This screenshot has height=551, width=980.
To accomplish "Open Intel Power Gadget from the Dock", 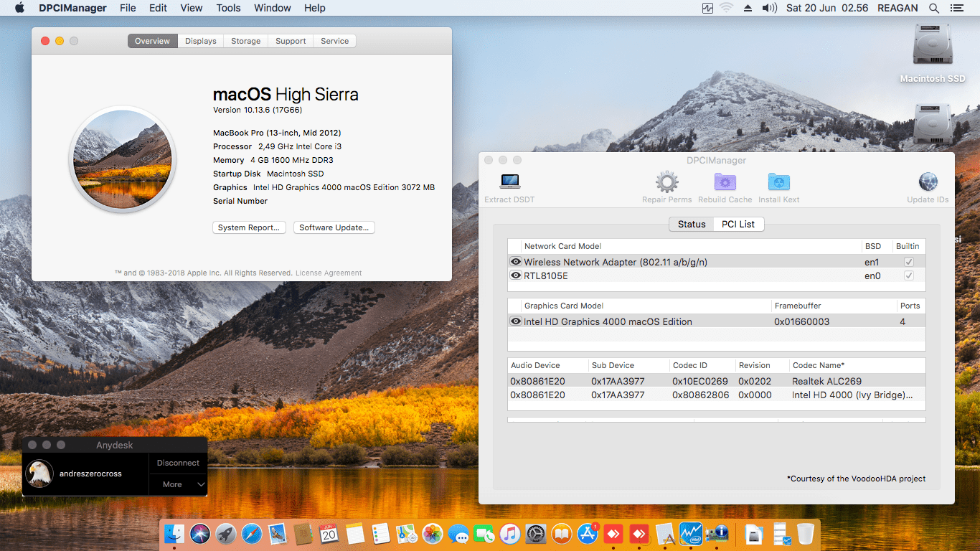I will 692,534.
